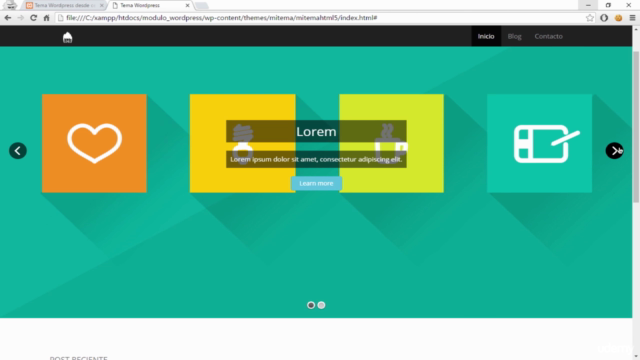Select the first carousel indicator dot
This screenshot has height=360, width=640.
(x=311, y=305)
